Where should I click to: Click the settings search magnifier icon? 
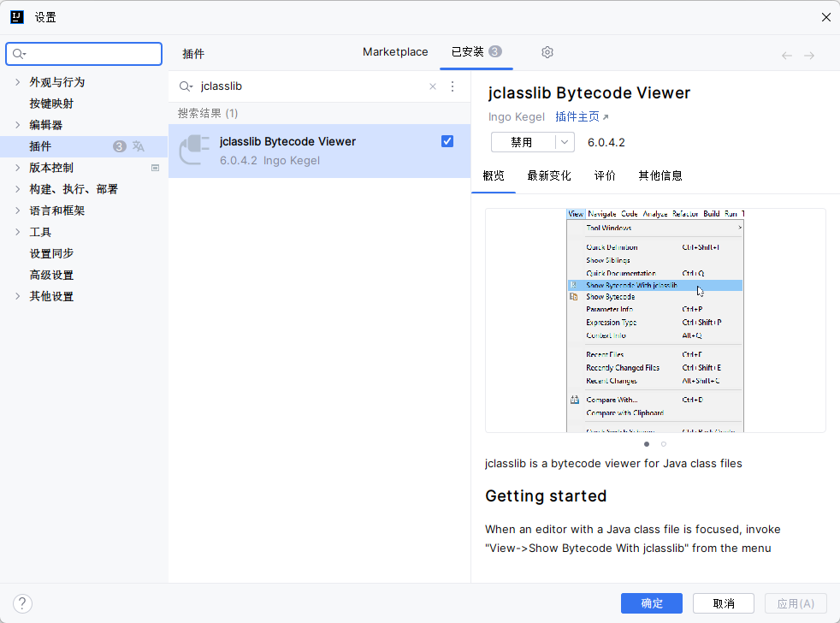tap(20, 54)
